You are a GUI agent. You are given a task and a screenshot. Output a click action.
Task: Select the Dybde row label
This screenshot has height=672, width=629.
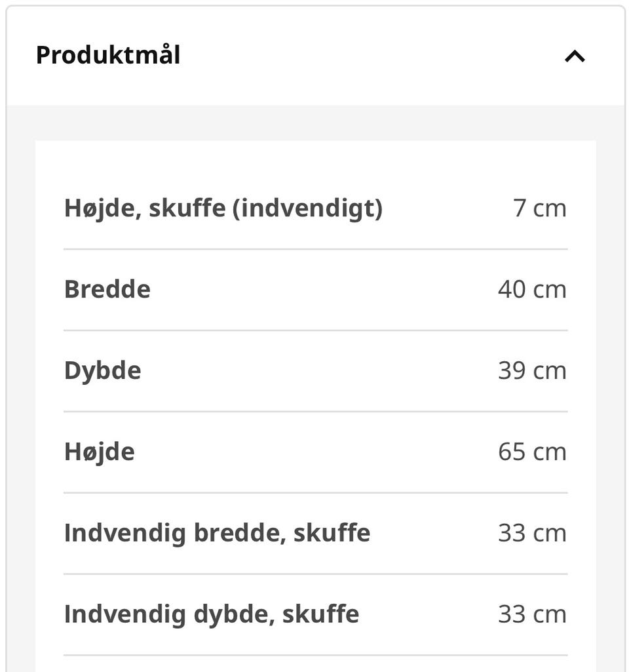tap(102, 370)
